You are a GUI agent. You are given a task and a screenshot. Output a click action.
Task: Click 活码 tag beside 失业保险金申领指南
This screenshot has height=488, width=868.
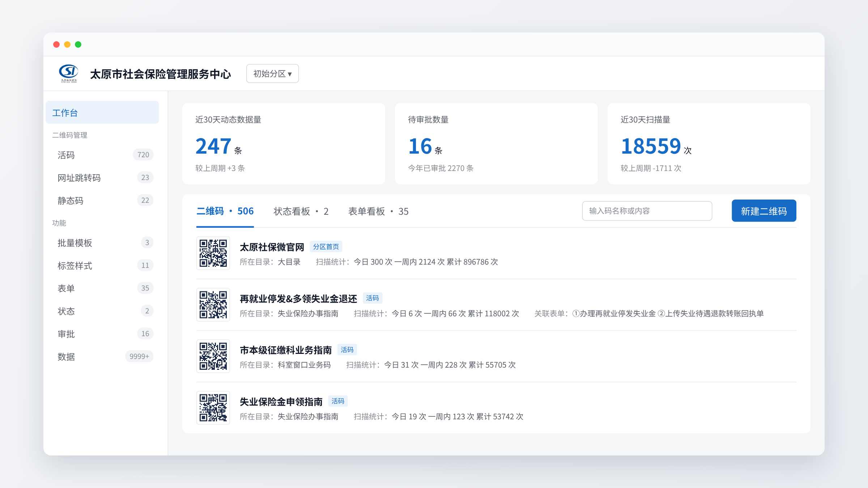338,401
